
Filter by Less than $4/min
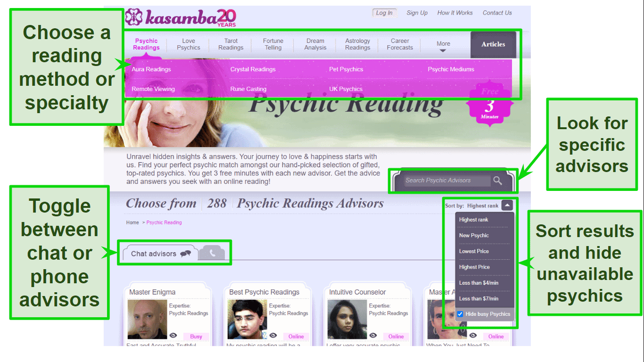479,283
